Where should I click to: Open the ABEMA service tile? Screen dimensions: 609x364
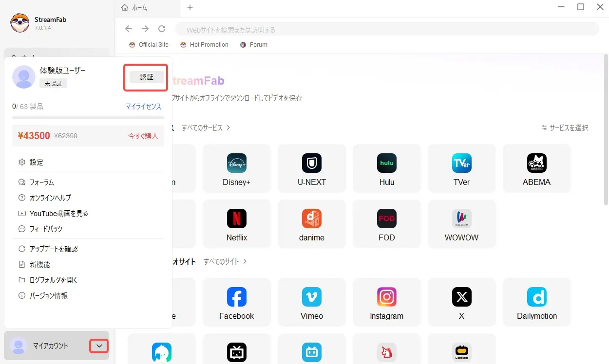point(536,168)
